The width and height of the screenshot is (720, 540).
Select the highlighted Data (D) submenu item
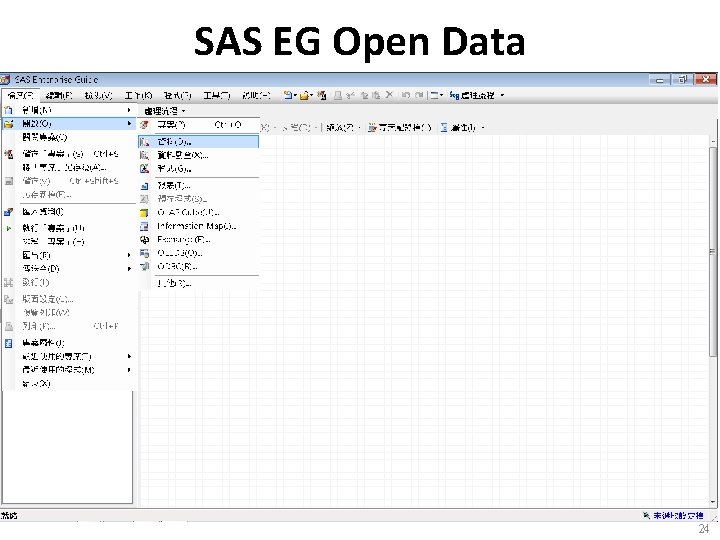198,141
